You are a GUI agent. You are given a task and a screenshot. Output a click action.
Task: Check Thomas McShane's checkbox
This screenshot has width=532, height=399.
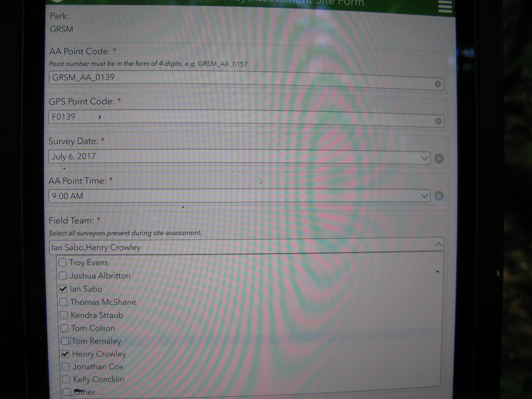click(x=63, y=302)
